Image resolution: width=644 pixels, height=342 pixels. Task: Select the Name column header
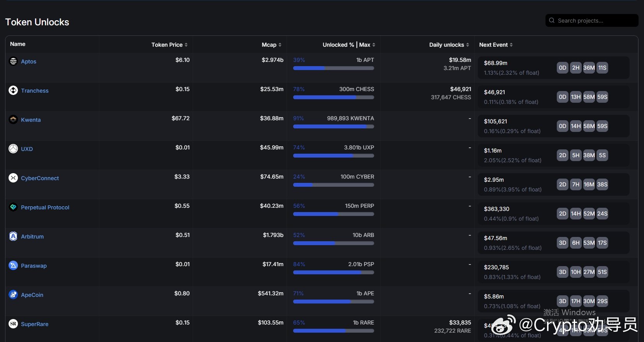click(x=18, y=44)
